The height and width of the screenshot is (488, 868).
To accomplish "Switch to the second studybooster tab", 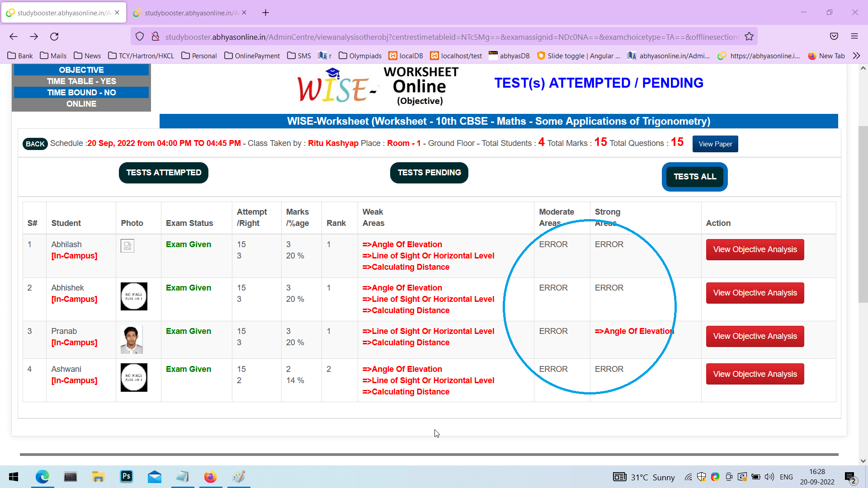I will click(189, 13).
